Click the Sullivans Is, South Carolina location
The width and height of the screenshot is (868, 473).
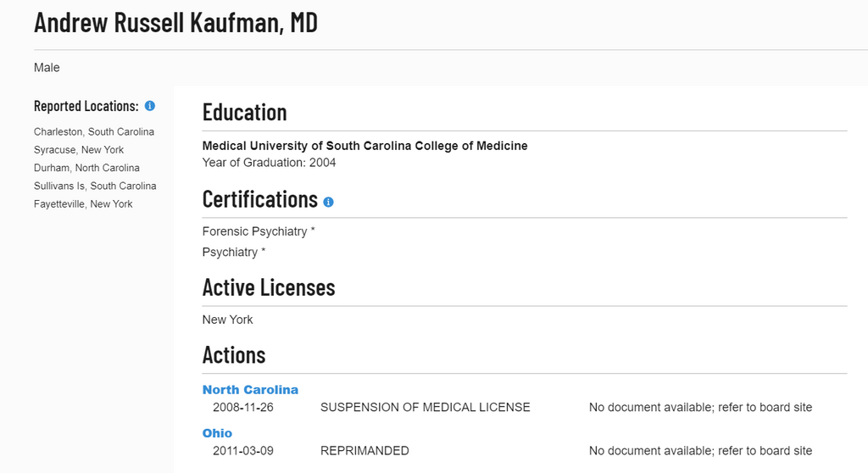pyautogui.click(x=95, y=186)
